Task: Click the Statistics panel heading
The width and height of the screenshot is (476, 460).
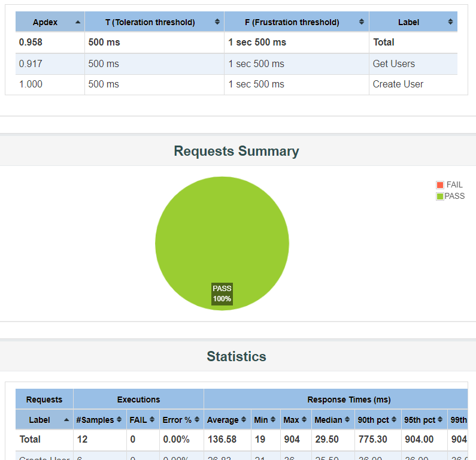Action: click(237, 356)
